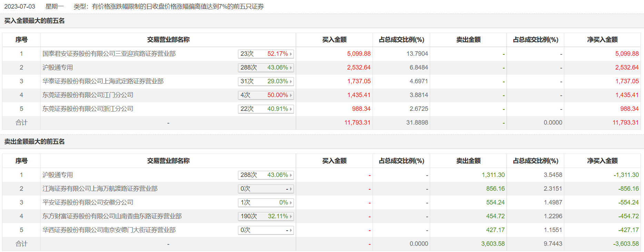Select total ratio 31.8898
This screenshot has height=252, width=644.
click(x=417, y=123)
